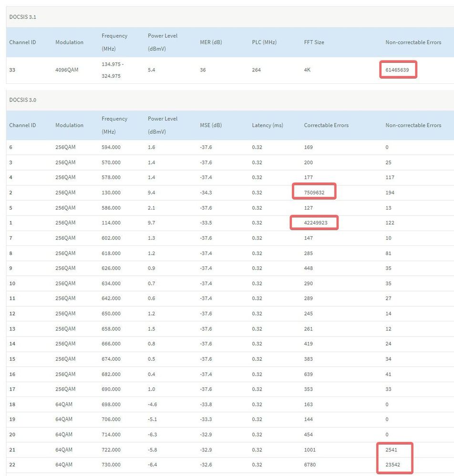Click correctable errors value 419

[308, 344]
